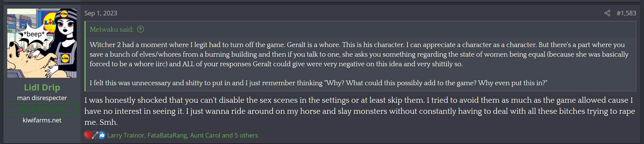Click the quoted line starting "I felt this"
Image resolution: width=644 pixels, height=144 pixels.
318,83
